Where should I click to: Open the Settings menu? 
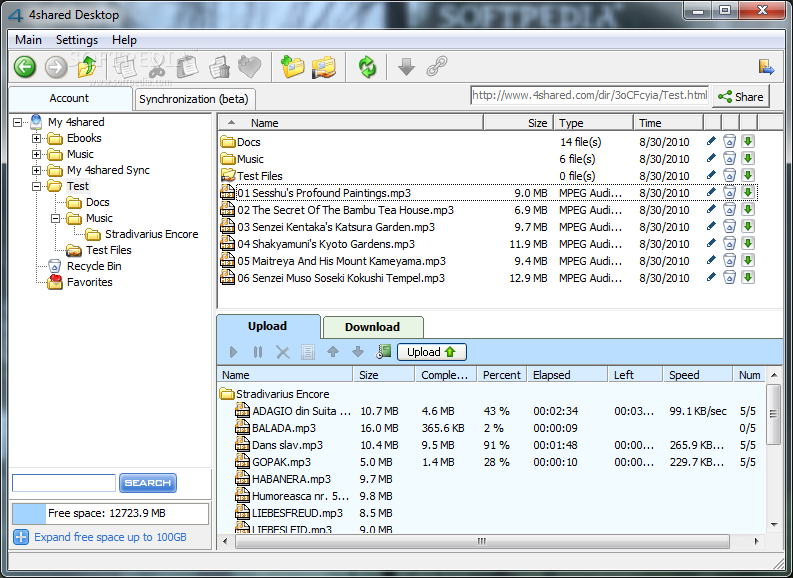click(77, 40)
